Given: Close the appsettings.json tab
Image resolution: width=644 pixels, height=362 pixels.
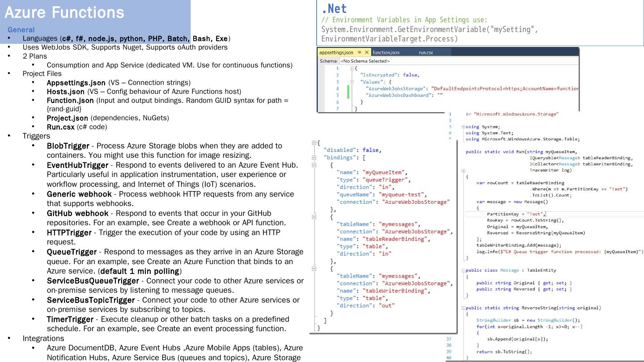Looking at the screenshot, I should coord(367,52).
